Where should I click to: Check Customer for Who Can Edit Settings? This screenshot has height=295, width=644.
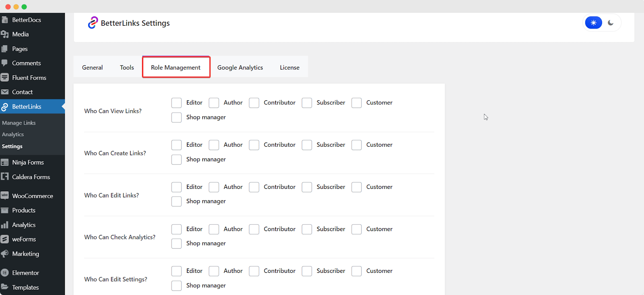[356, 271]
